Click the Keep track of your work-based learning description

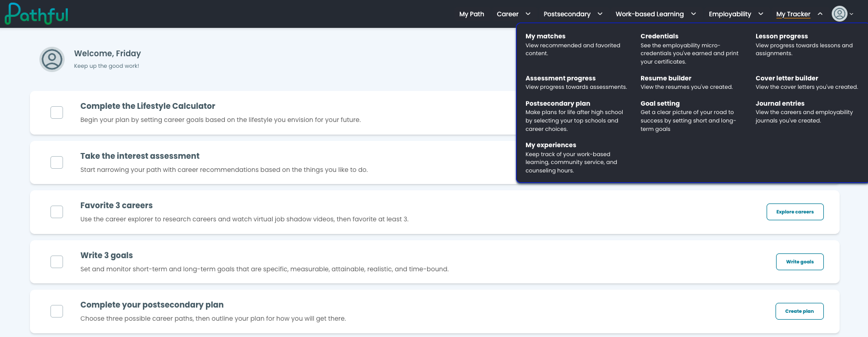[571, 162]
